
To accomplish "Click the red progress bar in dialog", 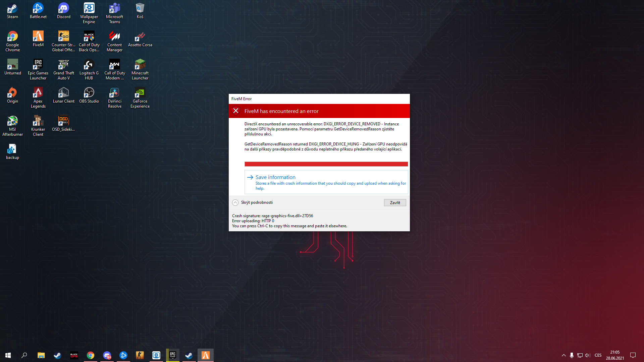I will tap(326, 164).
